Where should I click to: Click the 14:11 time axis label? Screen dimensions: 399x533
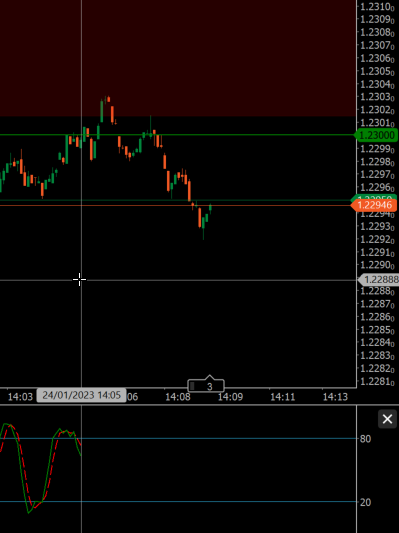click(x=282, y=397)
